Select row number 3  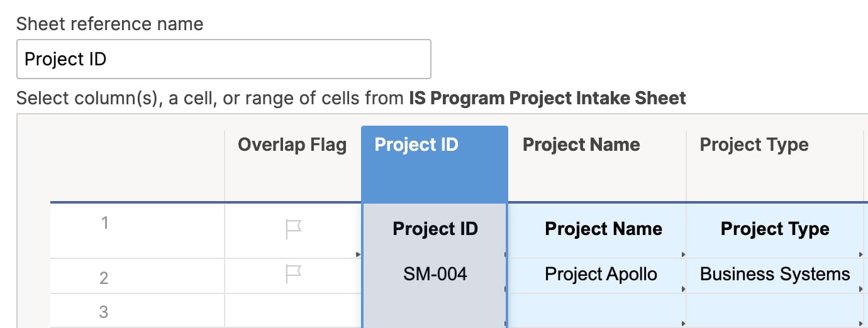[104, 312]
